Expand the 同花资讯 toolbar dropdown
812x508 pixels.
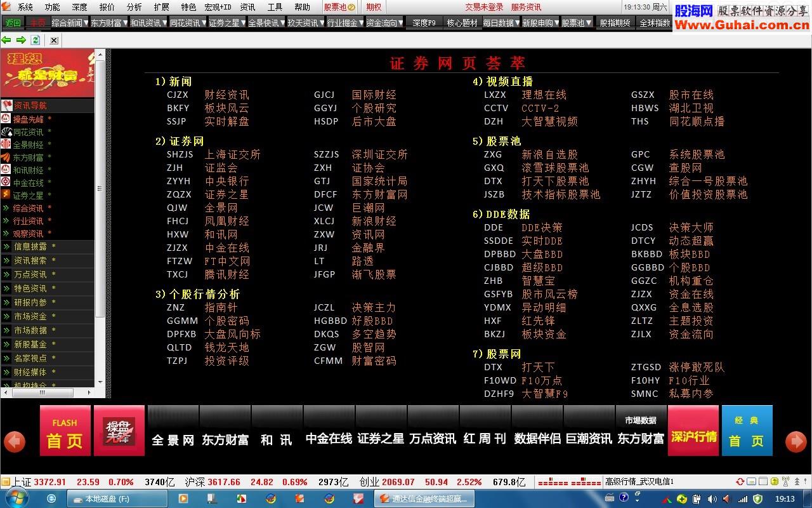point(203,23)
